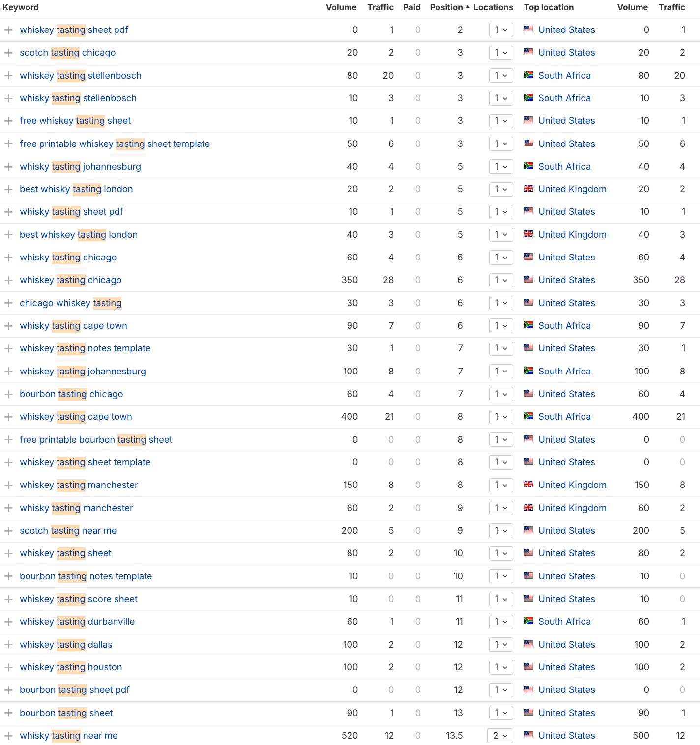This screenshot has height=745, width=700.
Task: Open locations dropdown for 'bourbon tasting chicago'
Action: pos(501,394)
